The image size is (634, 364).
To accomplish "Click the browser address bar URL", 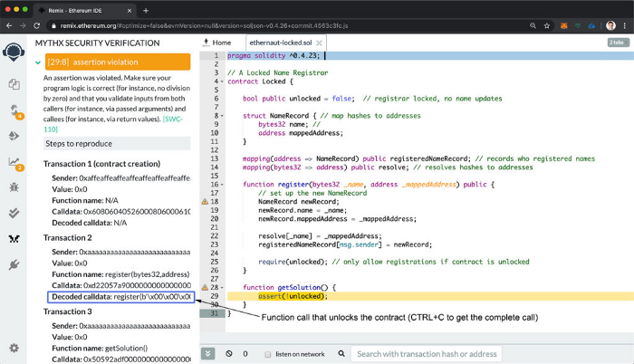I will point(204,26).
